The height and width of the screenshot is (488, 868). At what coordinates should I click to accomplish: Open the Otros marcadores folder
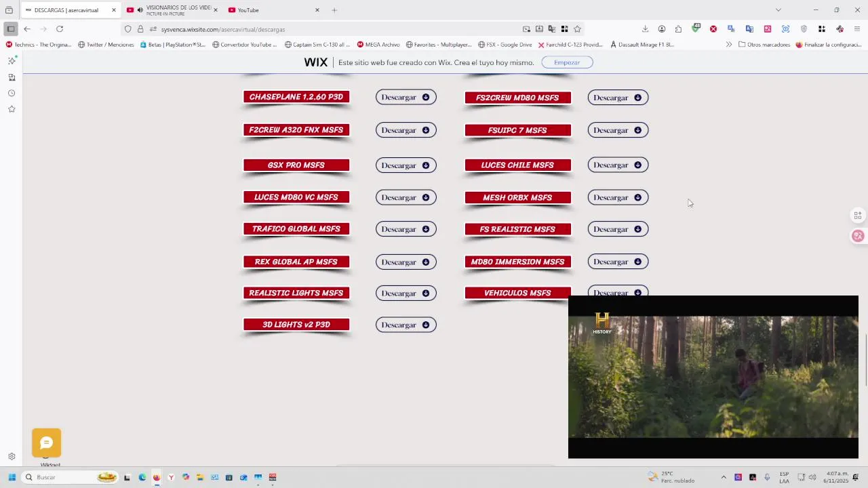click(764, 45)
